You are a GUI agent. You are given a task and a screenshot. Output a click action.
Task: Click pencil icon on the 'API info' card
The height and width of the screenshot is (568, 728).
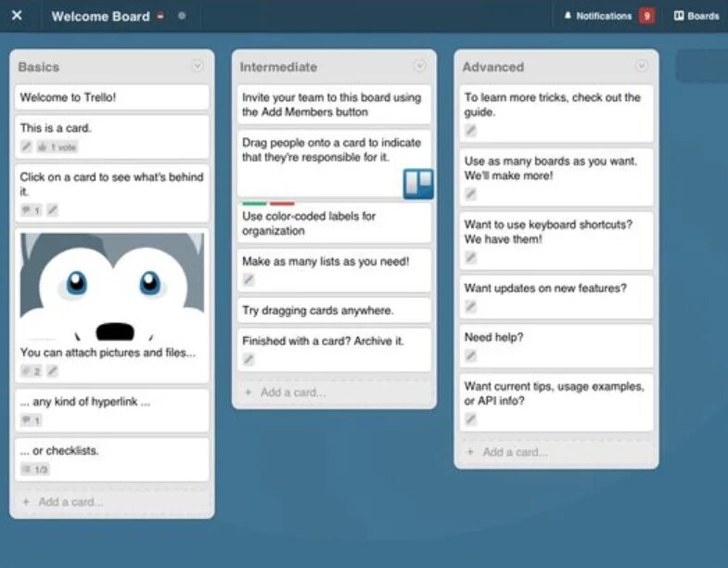(471, 420)
